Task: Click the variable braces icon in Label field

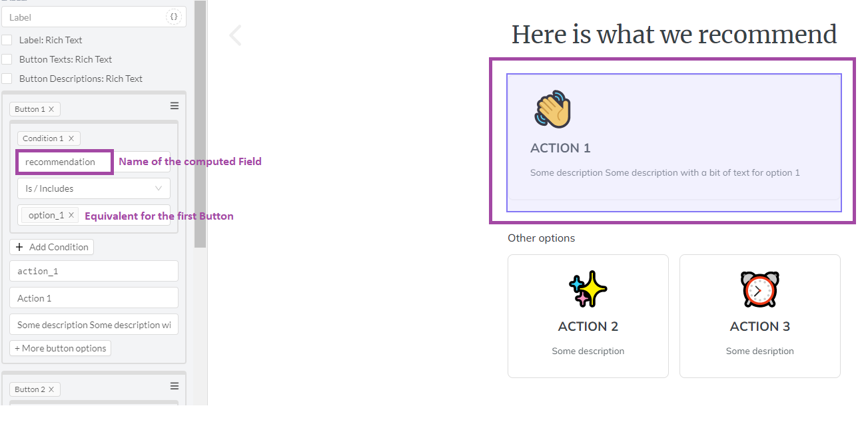Action: click(173, 17)
